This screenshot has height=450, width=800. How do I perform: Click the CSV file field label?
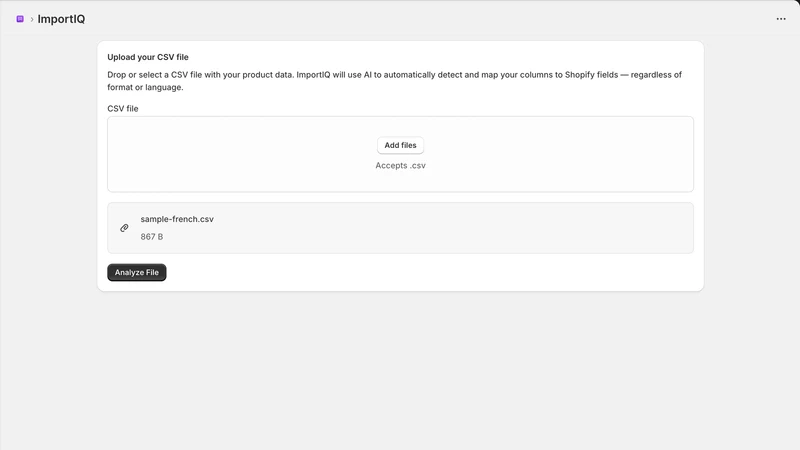click(122, 109)
